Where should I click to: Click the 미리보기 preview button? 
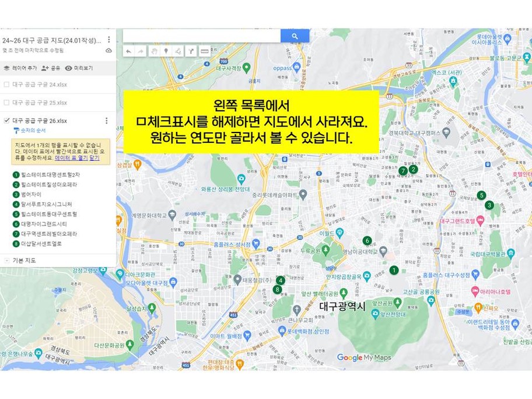pos(79,68)
